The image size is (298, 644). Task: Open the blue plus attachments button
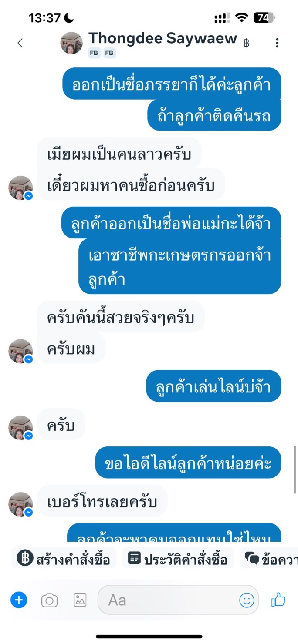point(19,600)
